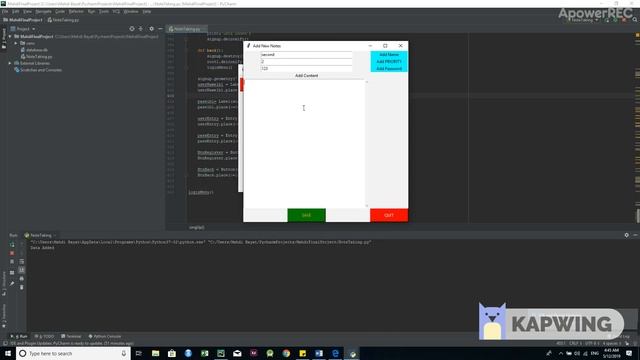Image resolution: width=640 pixels, height=360 pixels.
Task: Click the taskbar clock showing date
Action: coord(611,353)
